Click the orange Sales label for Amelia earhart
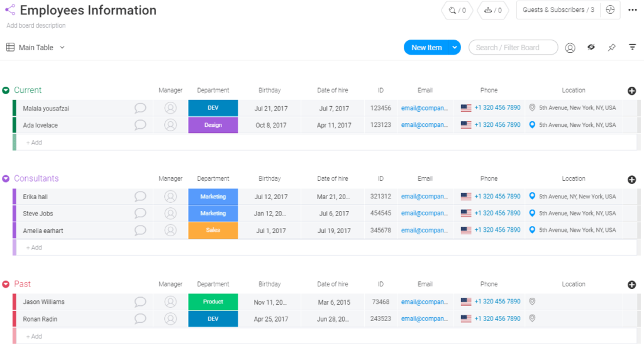This screenshot has height=348, width=644. 213,231
